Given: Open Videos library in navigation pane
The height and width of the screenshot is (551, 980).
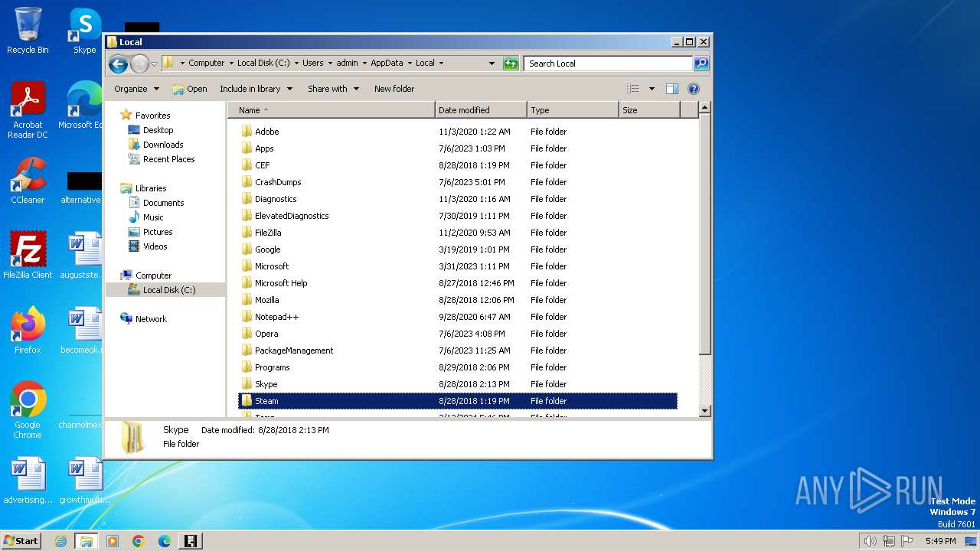Looking at the screenshot, I should pos(155,246).
